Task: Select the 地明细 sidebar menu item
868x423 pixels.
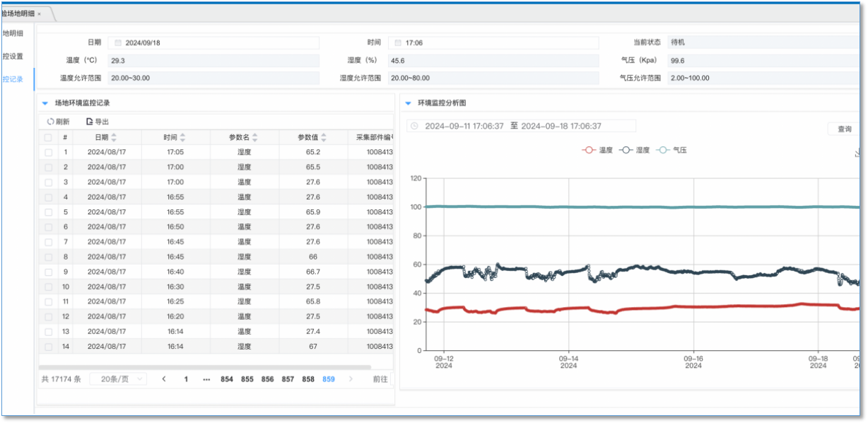Action: tap(13, 33)
